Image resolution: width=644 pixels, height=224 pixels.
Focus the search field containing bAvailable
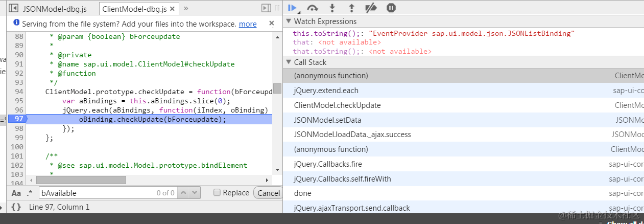(107, 193)
